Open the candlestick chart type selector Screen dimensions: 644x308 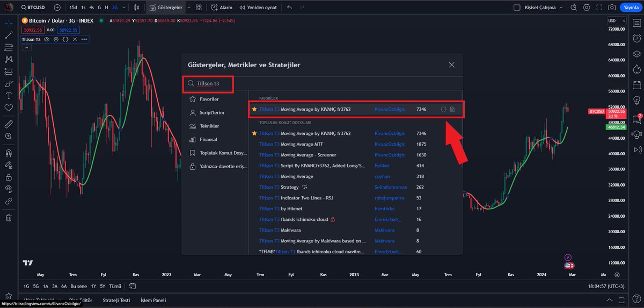(x=137, y=8)
